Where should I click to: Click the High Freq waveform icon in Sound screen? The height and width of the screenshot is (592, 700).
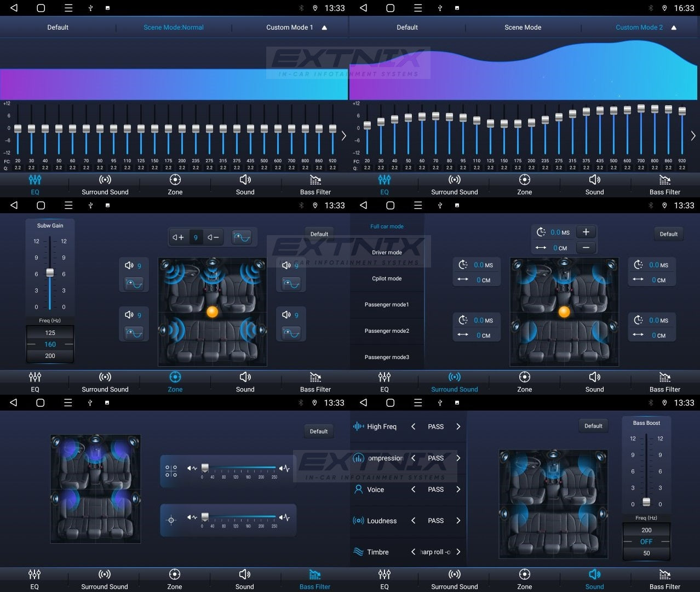[x=358, y=426]
